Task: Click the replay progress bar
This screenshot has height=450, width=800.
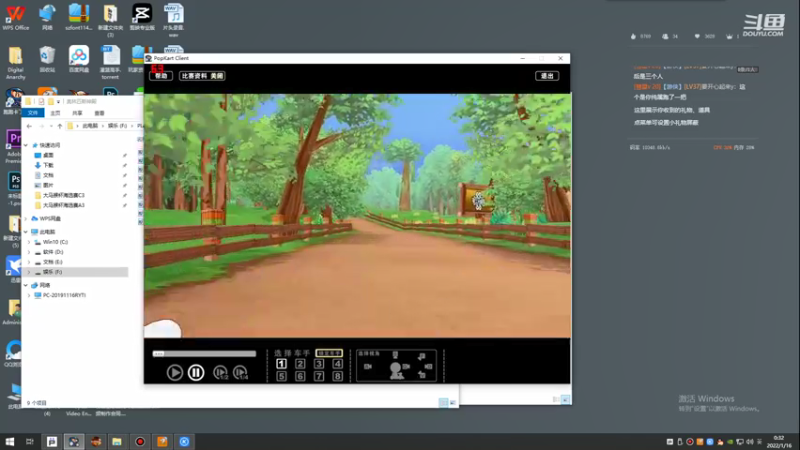Action: tap(204, 354)
